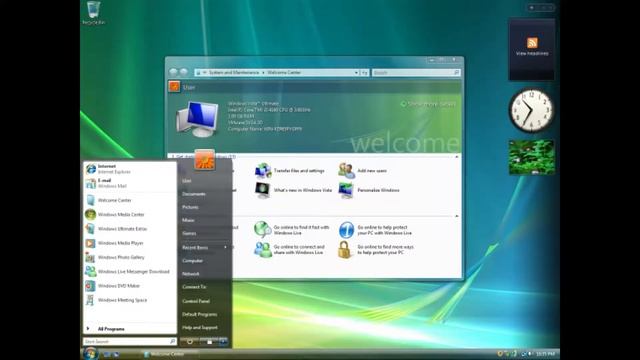Go online to find more ways to protect PC

[376, 249]
